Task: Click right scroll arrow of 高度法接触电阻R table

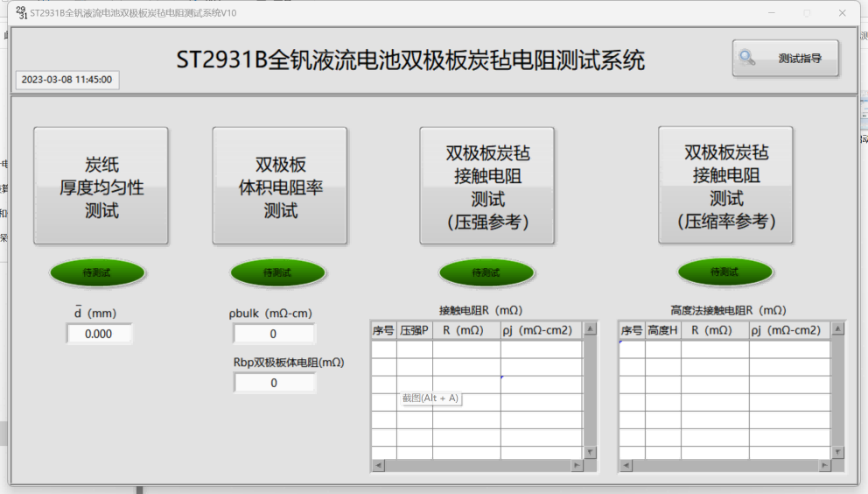Action: pos(825,466)
